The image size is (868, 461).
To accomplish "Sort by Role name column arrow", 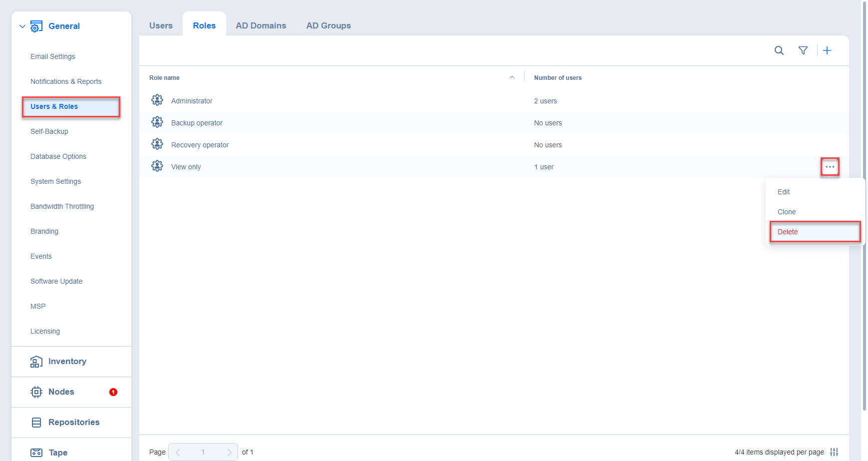I will [512, 77].
